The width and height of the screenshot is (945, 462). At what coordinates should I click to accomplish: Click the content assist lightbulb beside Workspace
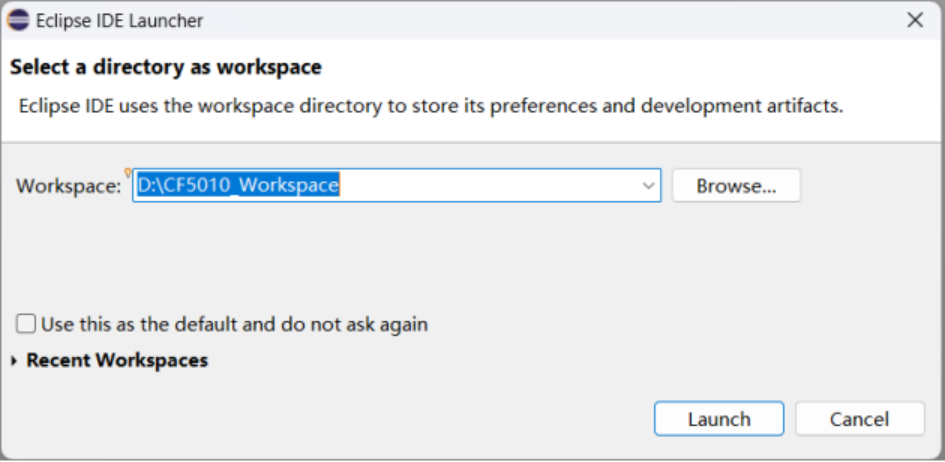coord(128,173)
